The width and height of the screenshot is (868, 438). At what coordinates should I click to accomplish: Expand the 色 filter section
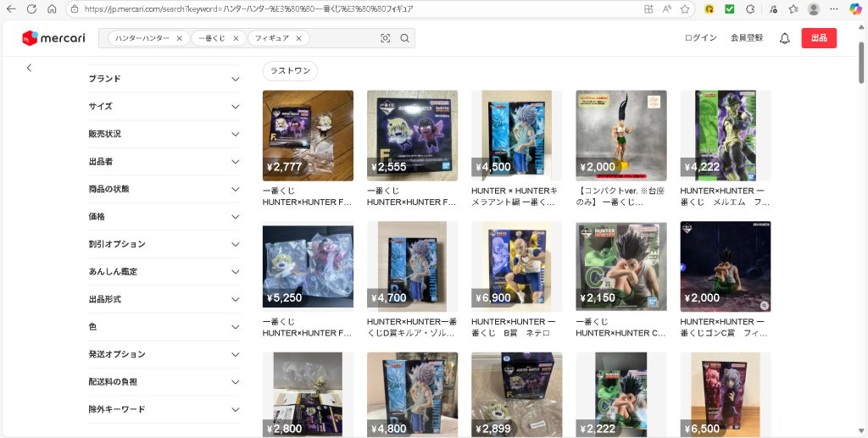click(164, 327)
